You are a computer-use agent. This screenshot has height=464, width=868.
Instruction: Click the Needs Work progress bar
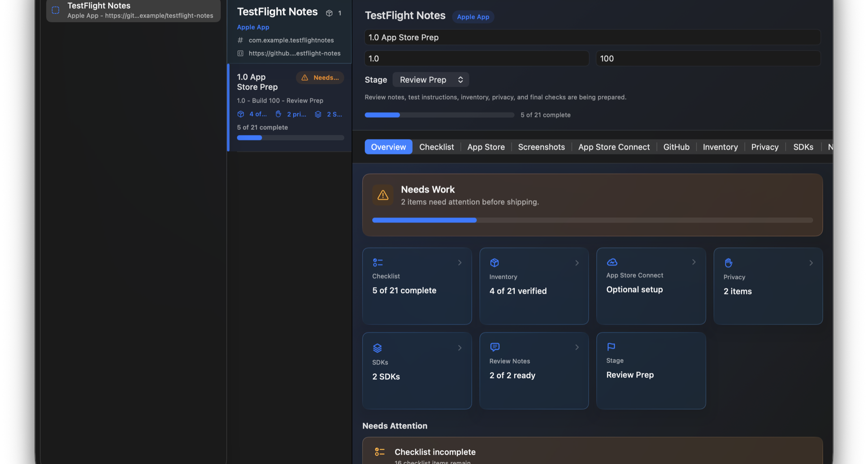[592, 220]
